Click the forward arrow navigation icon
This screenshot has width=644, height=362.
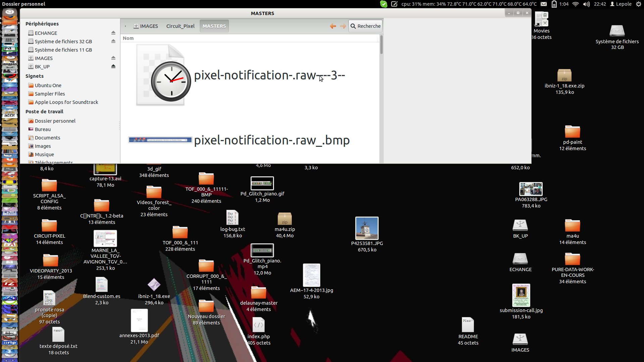click(x=343, y=26)
